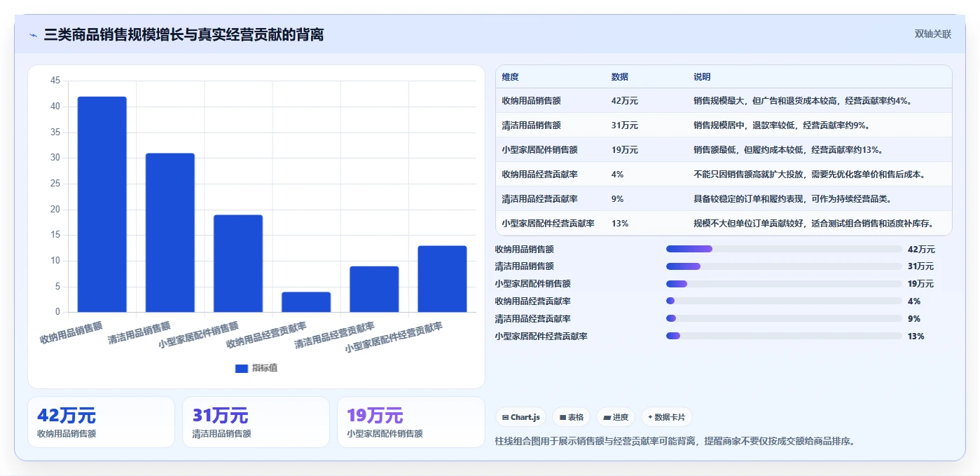Click the 收纳用品销售额 progress bar
This screenshot has width=980, height=476.
[x=784, y=249]
